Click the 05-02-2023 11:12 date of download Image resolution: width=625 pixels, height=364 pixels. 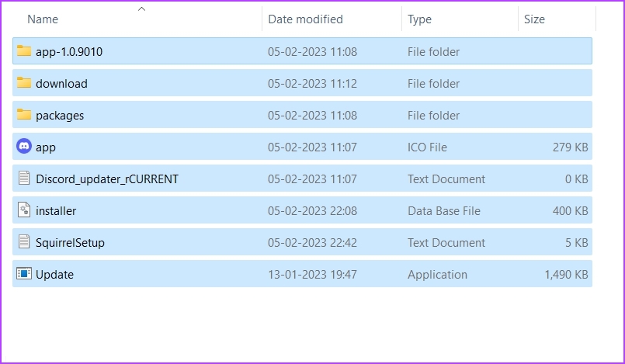(x=312, y=84)
